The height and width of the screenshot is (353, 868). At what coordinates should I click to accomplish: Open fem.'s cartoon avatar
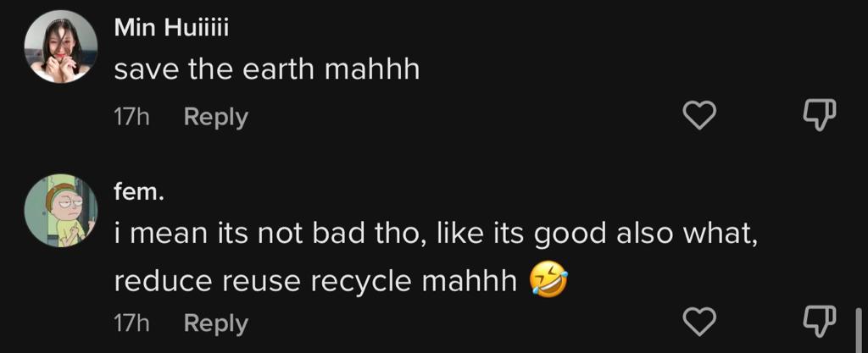(x=61, y=211)
